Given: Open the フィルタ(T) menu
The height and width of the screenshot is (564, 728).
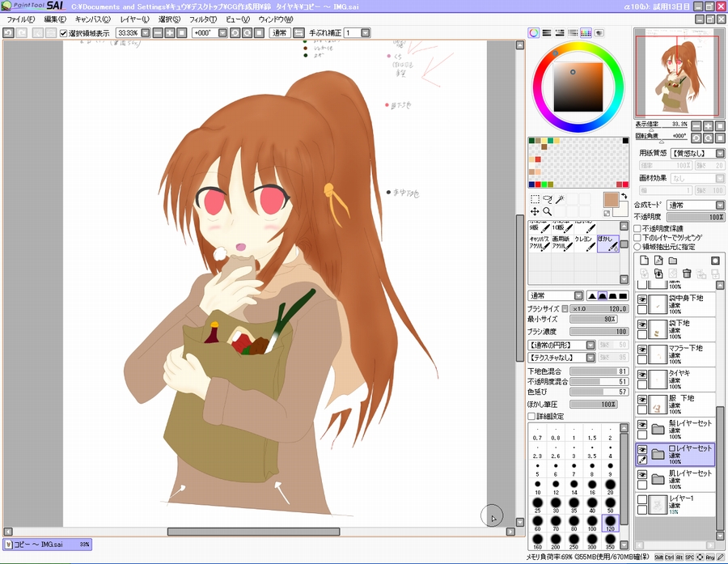Looking at the screenshot, I should [x=203, y=19].
